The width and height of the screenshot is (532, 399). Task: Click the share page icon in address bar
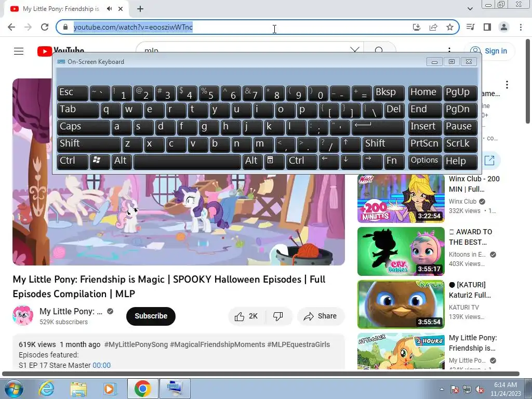433,27
